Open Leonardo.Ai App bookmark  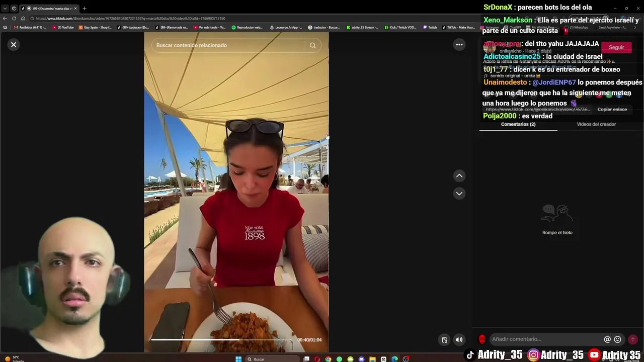pyautogui.click(x=286, y=27)
